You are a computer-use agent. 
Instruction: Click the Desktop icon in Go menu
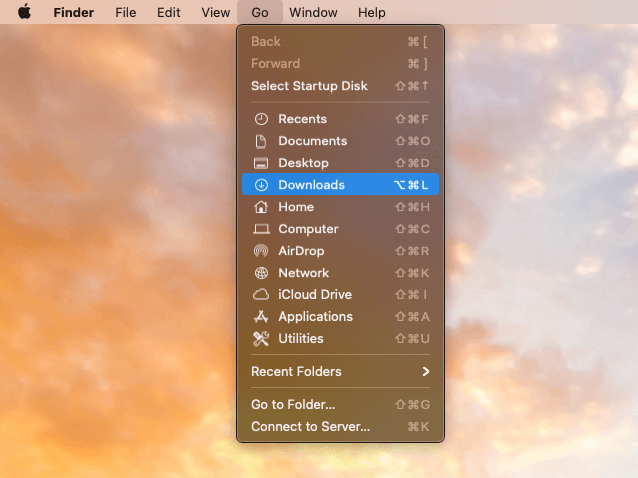tap(261, 163)
